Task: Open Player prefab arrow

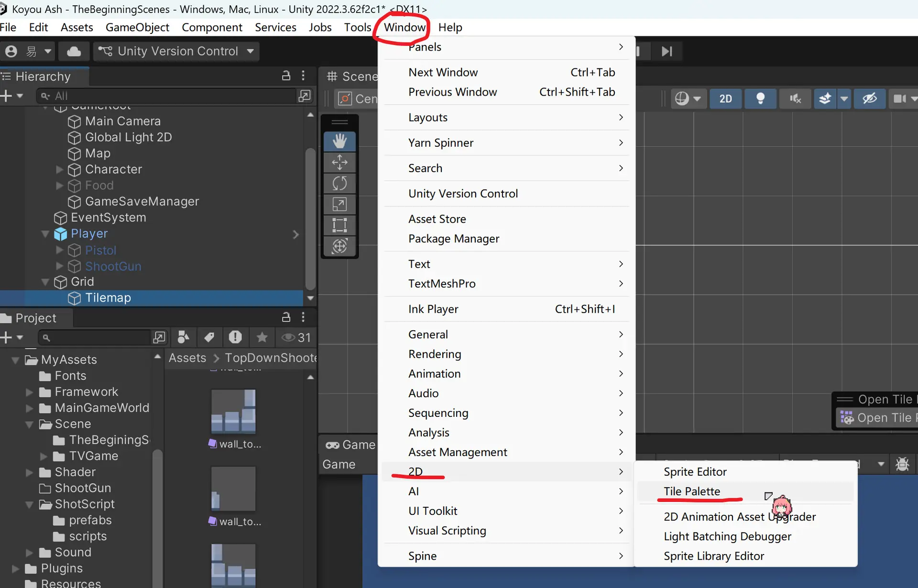Action: 295,234
